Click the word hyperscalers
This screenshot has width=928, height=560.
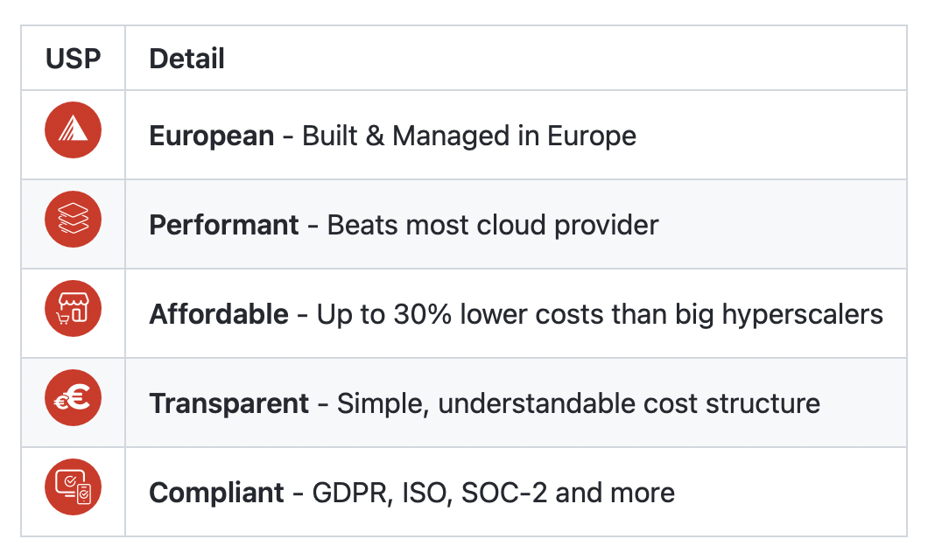803,315
